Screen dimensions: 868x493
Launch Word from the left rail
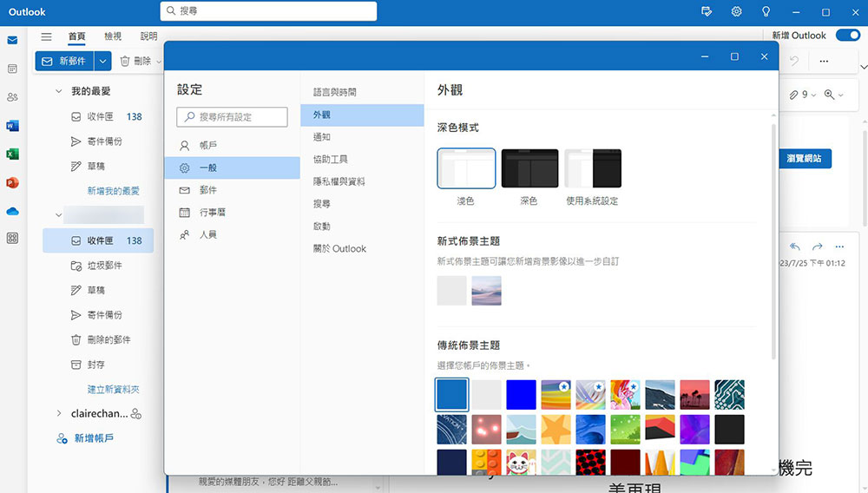click(12, 126)
